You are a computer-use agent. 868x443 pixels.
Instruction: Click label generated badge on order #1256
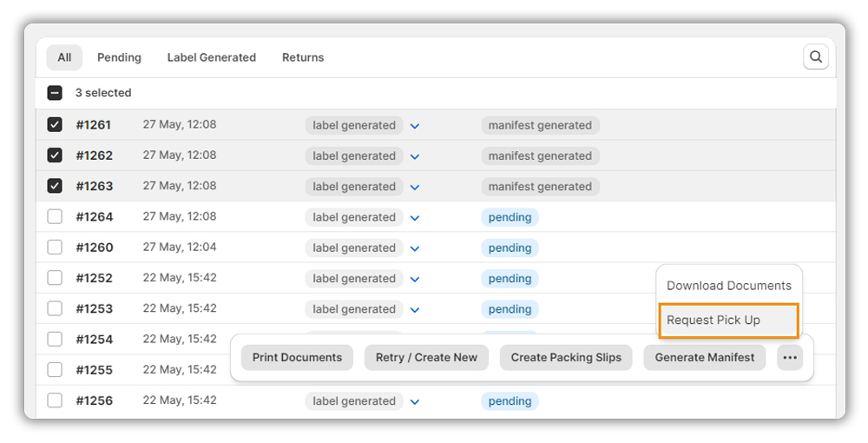(x=354, y=401)
